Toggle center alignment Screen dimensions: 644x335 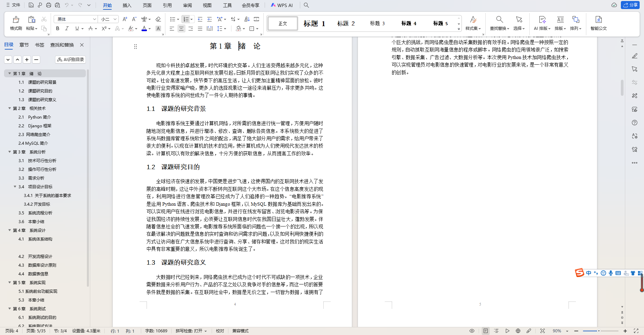click(x=181, y=29)
